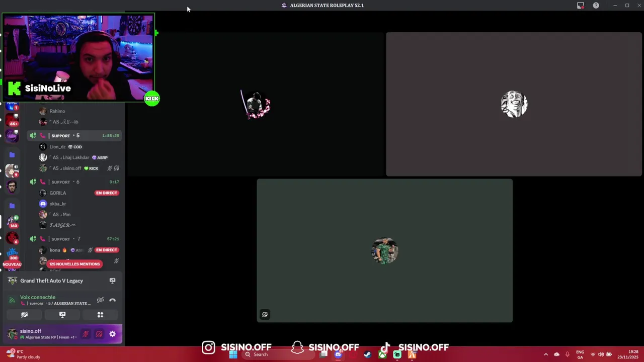Open voice connection signal details icon
This screenshot has height=362, width=644.
pyautogui.click(x=12, y=300)
